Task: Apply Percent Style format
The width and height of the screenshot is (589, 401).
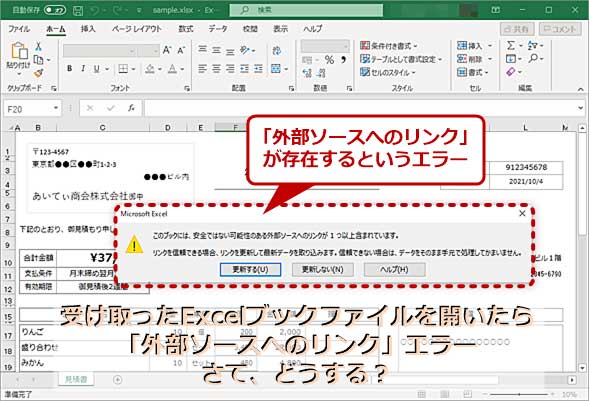Action: click(329, 60)
